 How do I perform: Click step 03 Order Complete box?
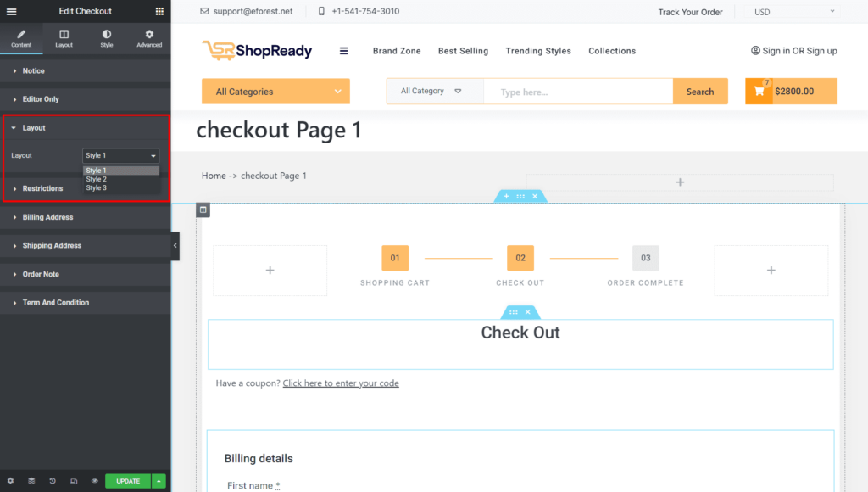(645, 258)
